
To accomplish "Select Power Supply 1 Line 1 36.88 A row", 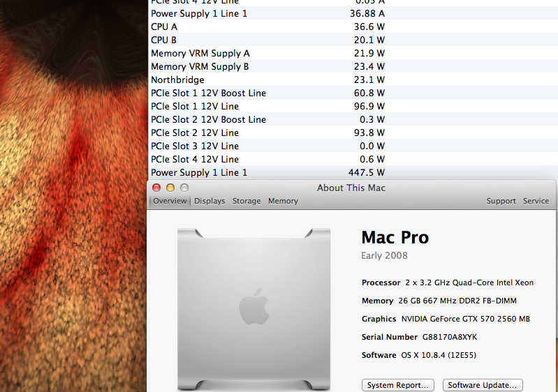I will [353, 13].
